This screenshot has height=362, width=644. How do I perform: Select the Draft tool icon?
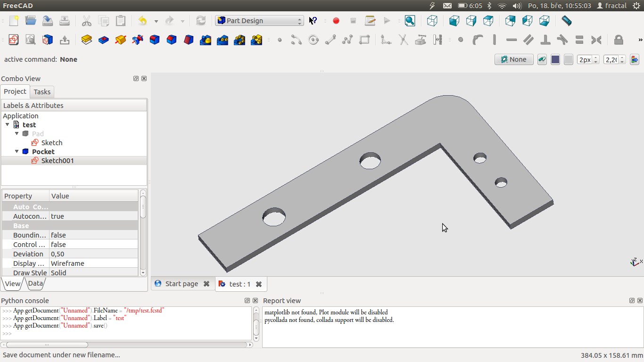[x=189, y=40]
